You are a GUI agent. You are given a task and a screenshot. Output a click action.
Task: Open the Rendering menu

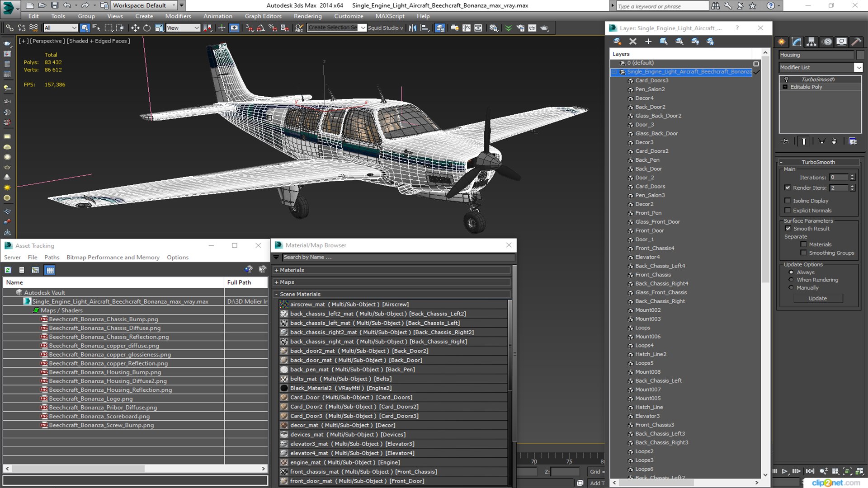coord(307,16)
